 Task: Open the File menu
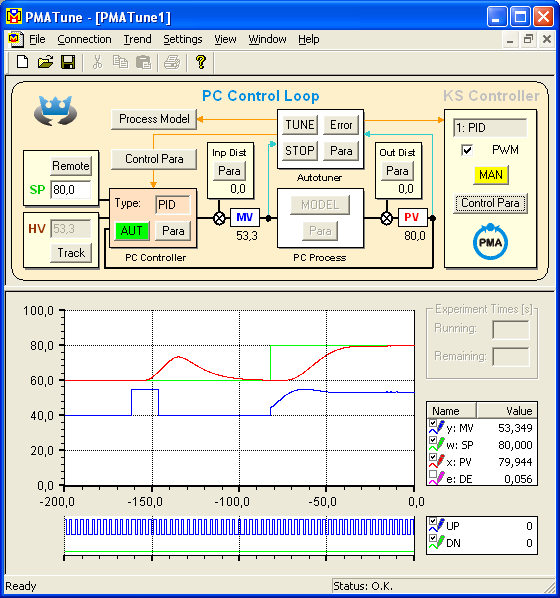click(37, 39)
